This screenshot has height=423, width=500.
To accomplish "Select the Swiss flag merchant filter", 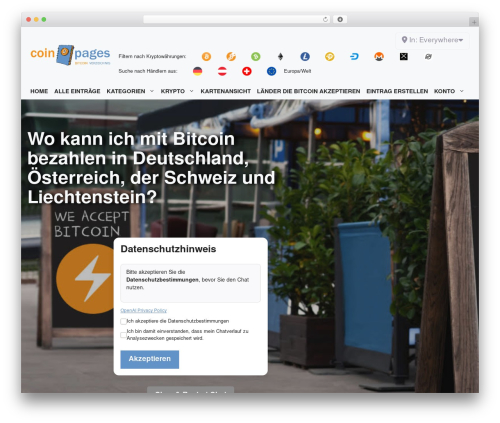I will [247, 71].
